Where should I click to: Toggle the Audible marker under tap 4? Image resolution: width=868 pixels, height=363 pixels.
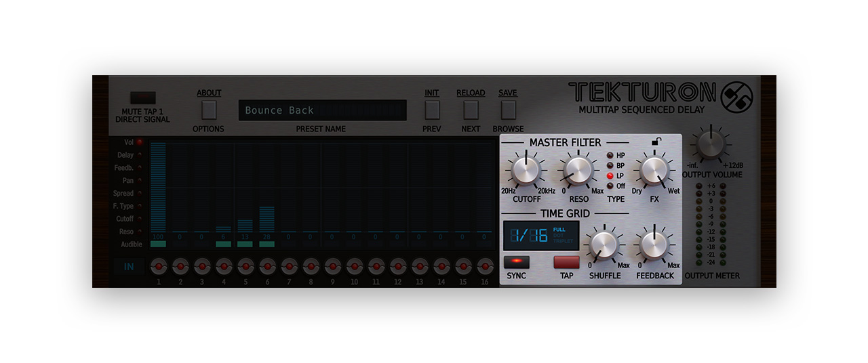(223, 244)
